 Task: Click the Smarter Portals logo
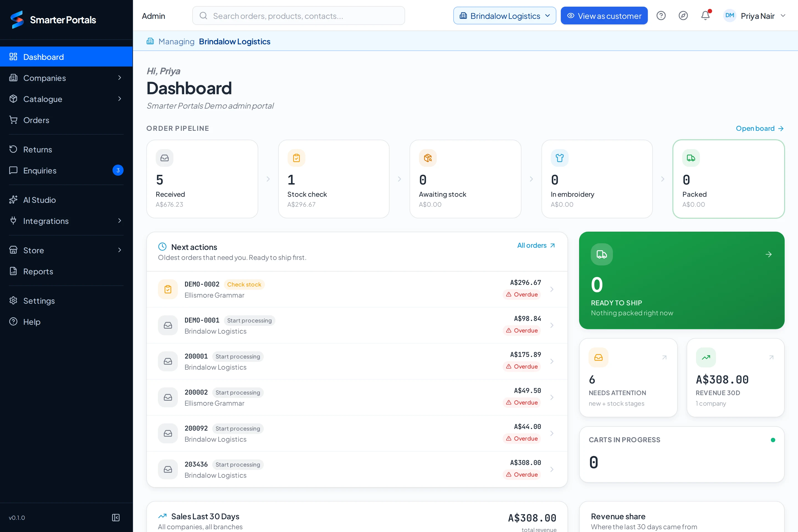coord(53,20)
